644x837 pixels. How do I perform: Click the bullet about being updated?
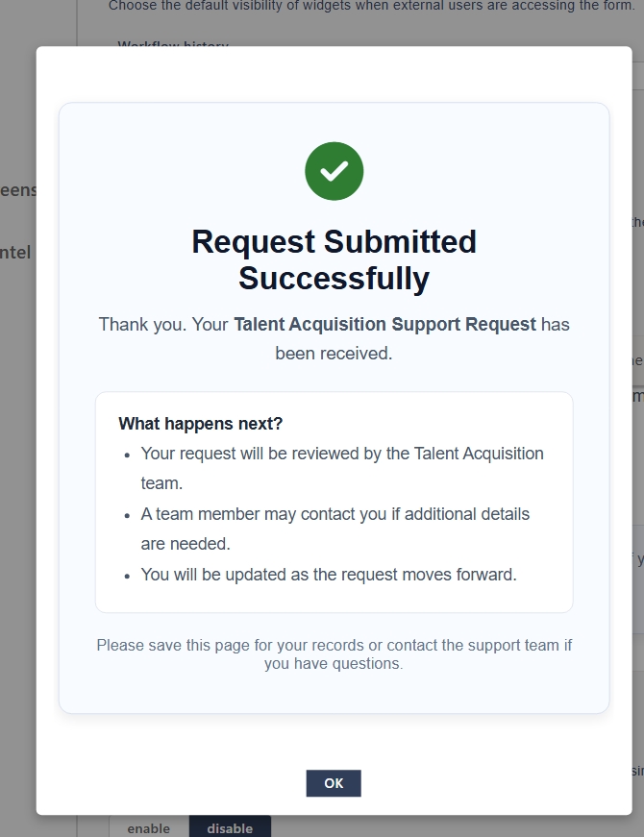pos(329,575)
